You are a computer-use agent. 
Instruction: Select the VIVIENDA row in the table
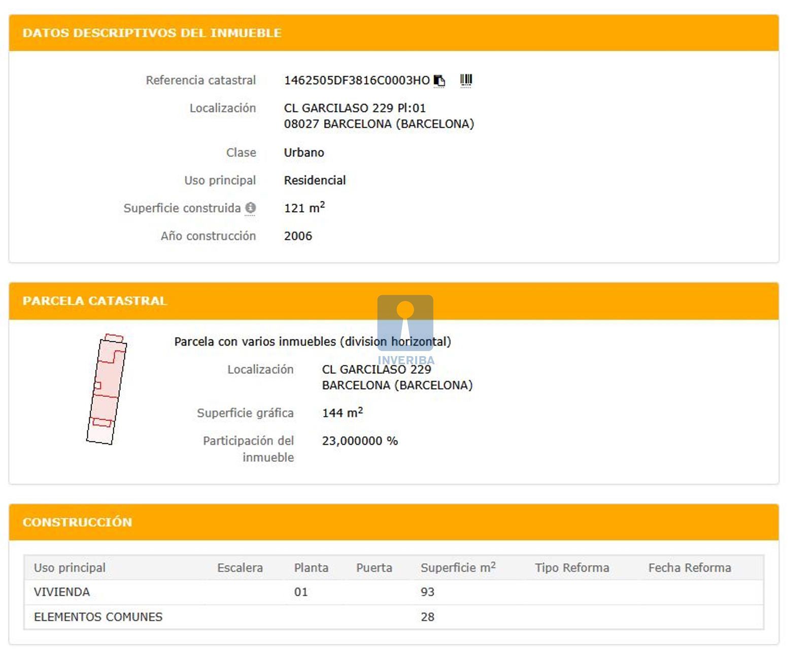click(x=62, y=592)
